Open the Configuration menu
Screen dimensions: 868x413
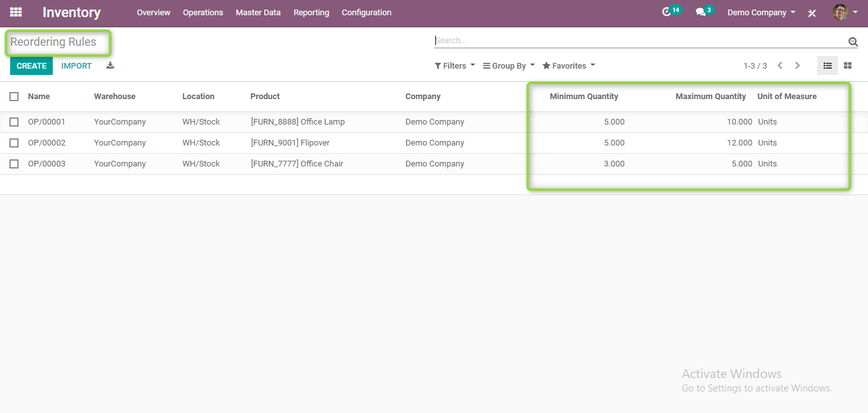(366, 12)
